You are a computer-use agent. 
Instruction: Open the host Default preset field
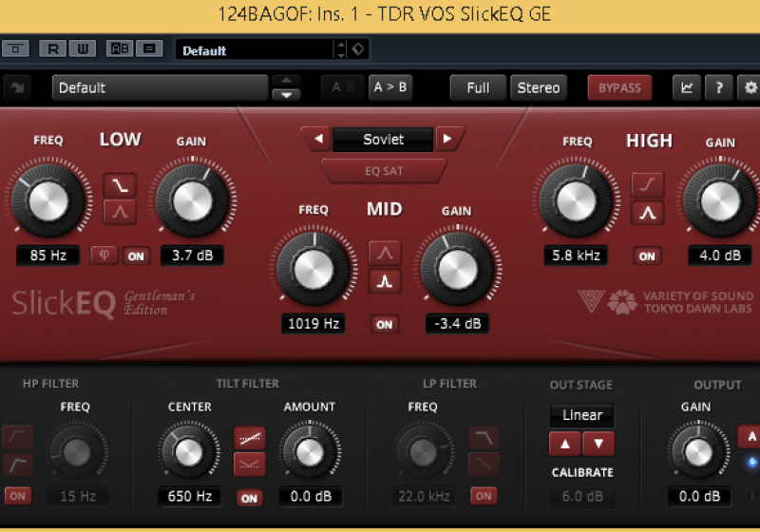pyautogui.click(x=255, y=50)
